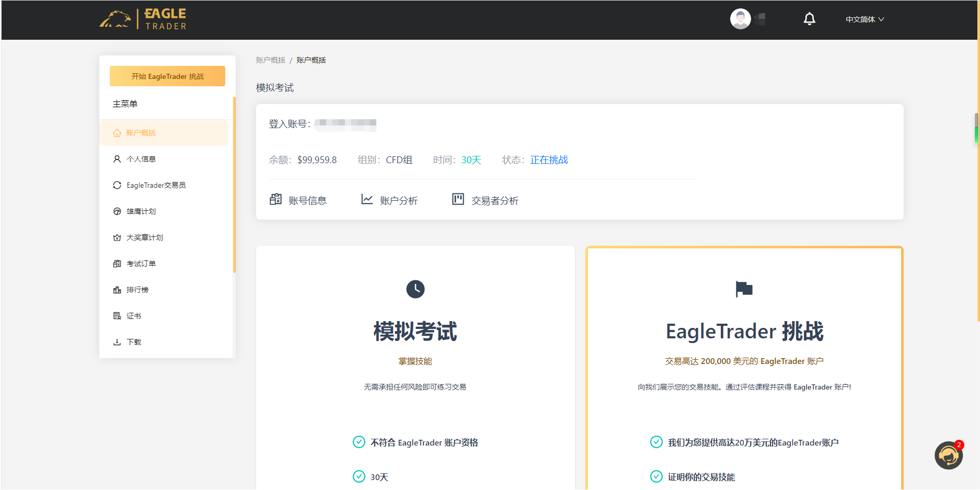
Task: Click the 大奖章计划 badge icon
Action: click(x=117, y=237)
